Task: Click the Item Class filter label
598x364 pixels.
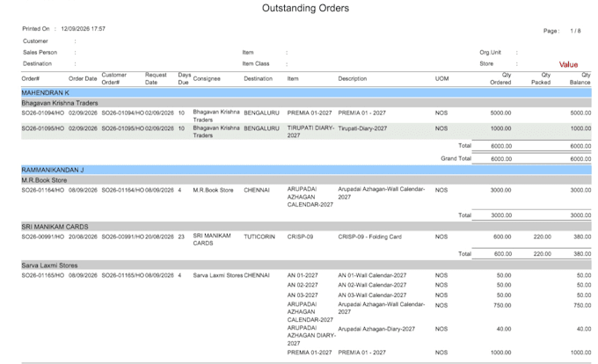Action: (256, 63)
